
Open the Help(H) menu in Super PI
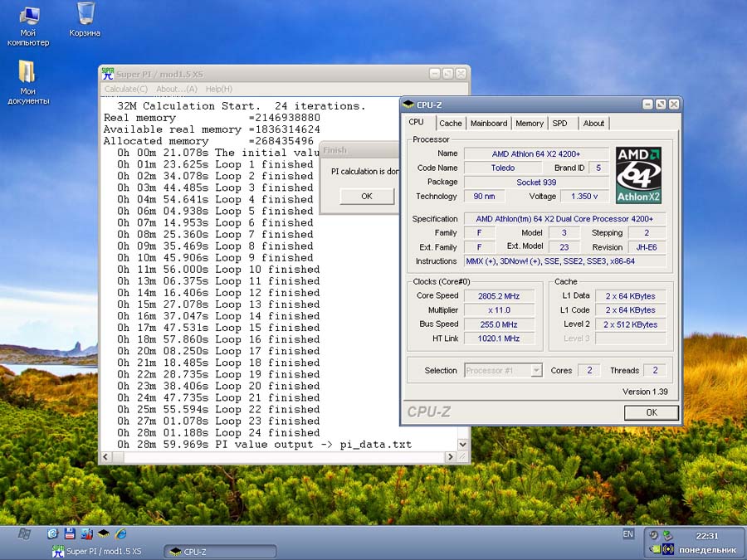219,89
